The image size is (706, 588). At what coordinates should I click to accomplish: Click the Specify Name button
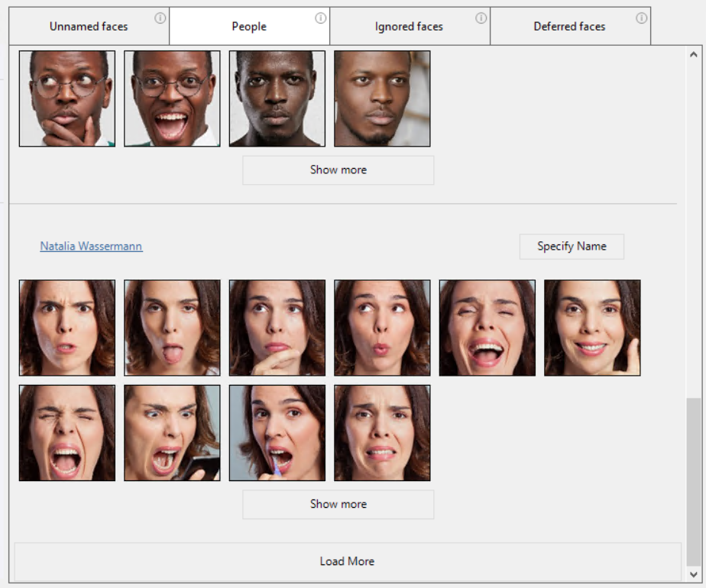point(571,247)
